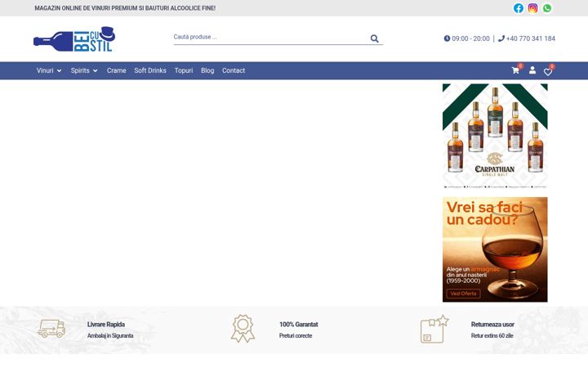Image resolution: width=588 pixels, height=368 pixels.
Task: Click the '100% Garantat' heading
Action: pyautogui.click(x=299, y=325)
